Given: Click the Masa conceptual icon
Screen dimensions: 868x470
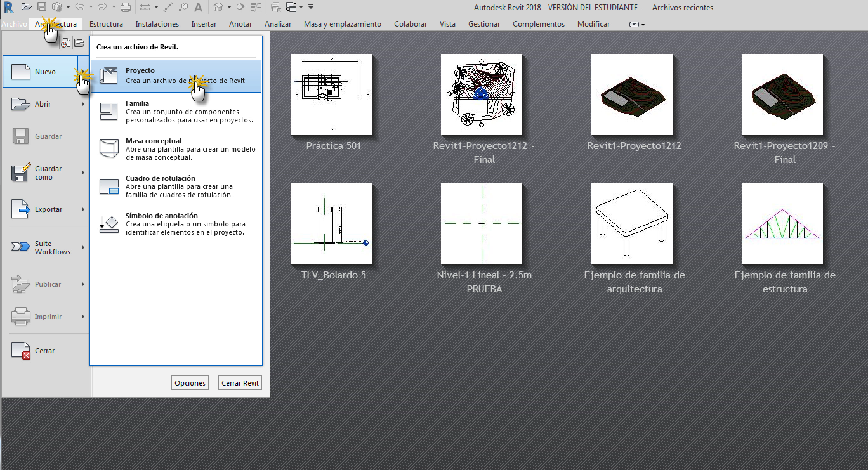Looking at the screenshot, I should [x=109, y=148].
